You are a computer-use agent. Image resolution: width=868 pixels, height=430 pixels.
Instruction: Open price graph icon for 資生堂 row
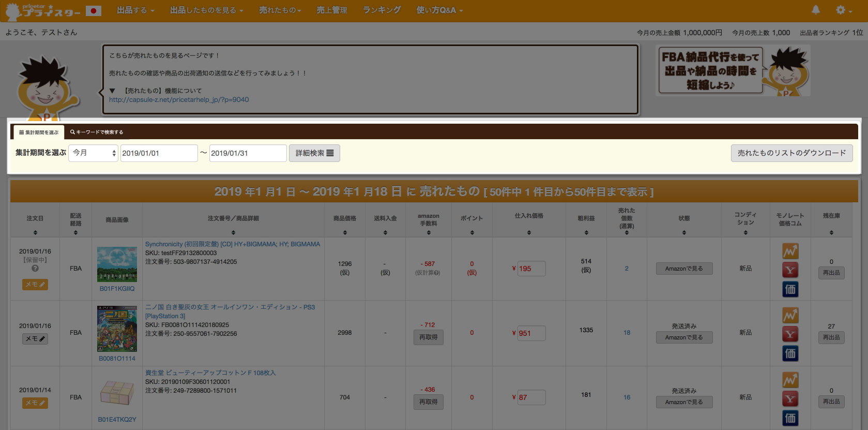790,380
